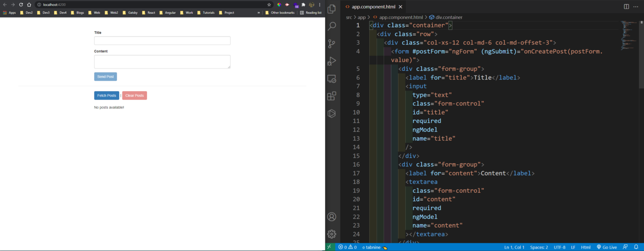
Task: Open the Accounts menu in VS Code
Action: pyautogui.click(x=332, y=217)
